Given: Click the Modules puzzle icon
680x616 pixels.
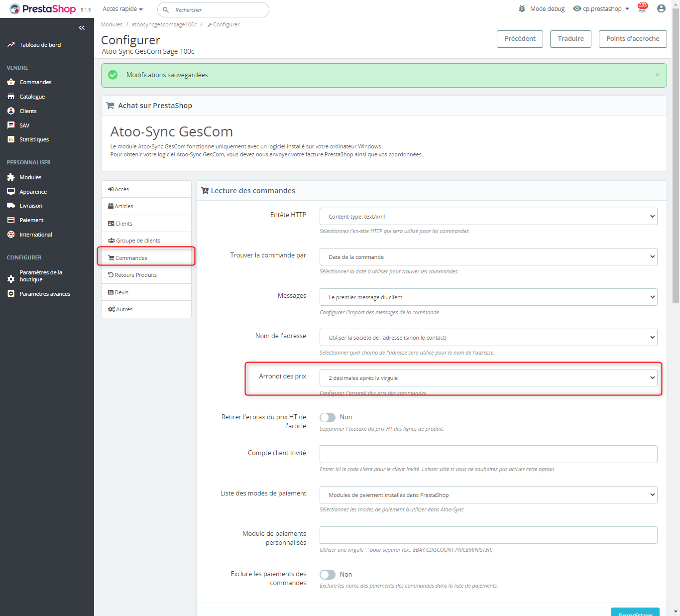Looking at the screenshot, I should pos(11,177).
